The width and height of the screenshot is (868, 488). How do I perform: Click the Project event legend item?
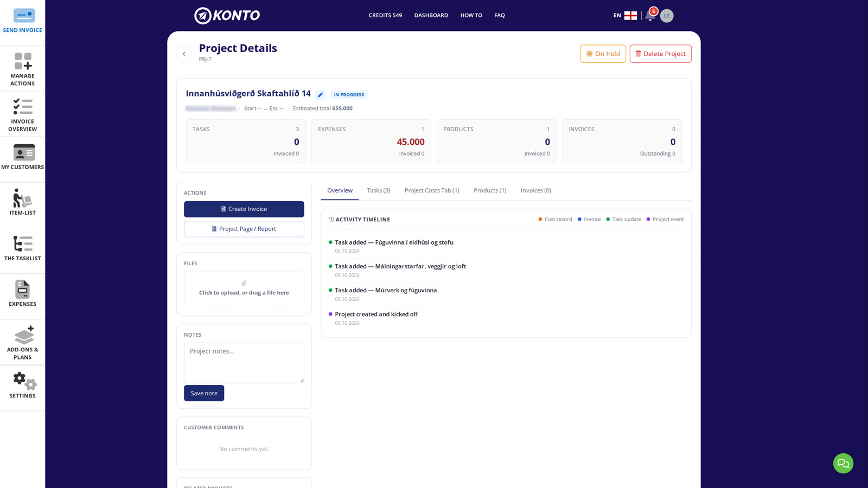pyautogui.click(x=665, y=220)
